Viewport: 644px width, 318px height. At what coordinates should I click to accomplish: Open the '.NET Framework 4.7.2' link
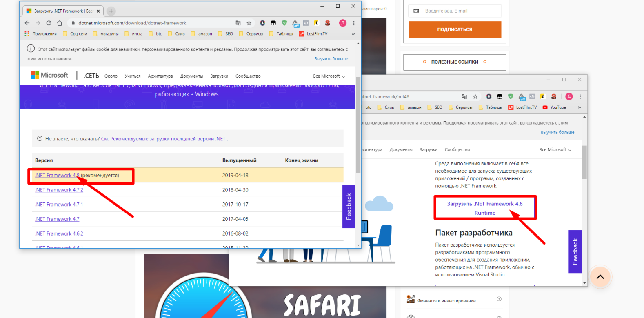point(59,190)
